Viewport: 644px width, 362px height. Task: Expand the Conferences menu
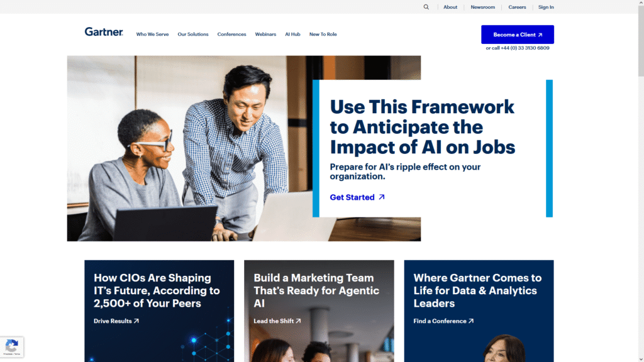tap(231, 34)
